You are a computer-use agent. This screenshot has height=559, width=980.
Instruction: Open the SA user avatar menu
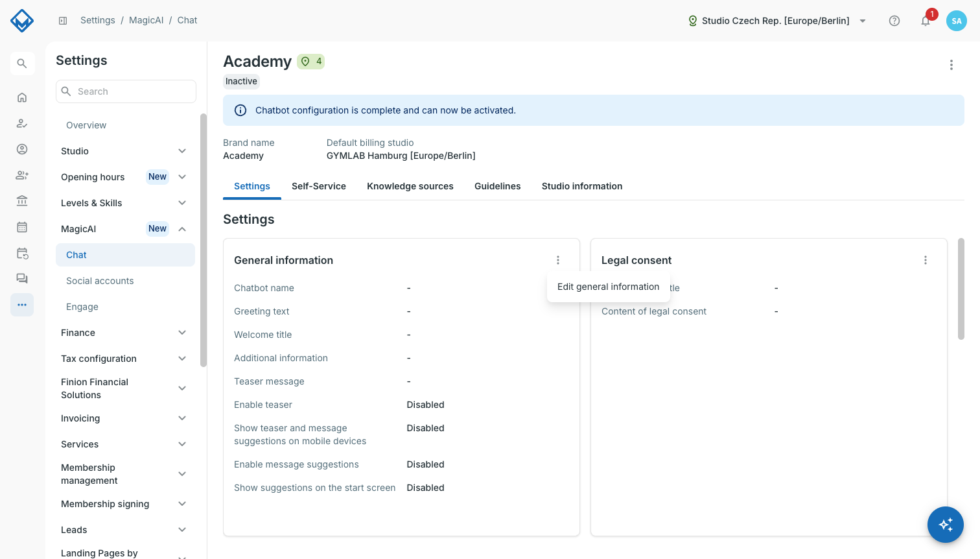click(x=957, y=21)
